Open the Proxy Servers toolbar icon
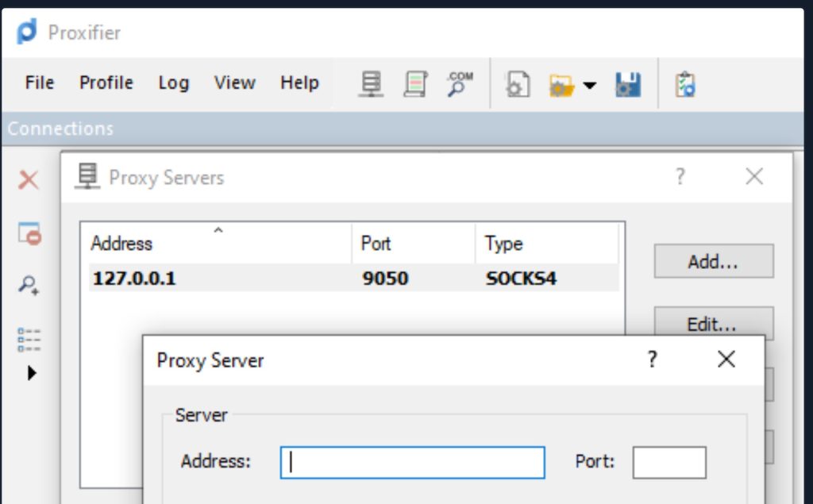The height and width of the screenshot is (504, 813). 372,84
